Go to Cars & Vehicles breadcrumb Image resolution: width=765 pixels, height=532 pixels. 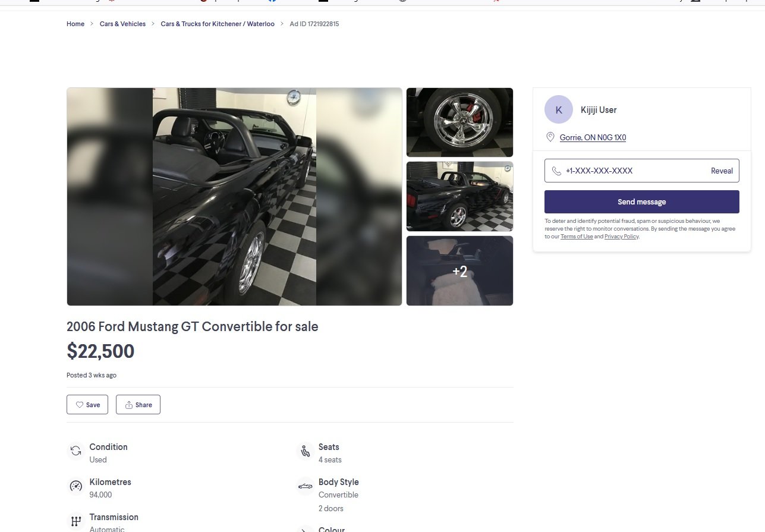(x=122, y=24)
